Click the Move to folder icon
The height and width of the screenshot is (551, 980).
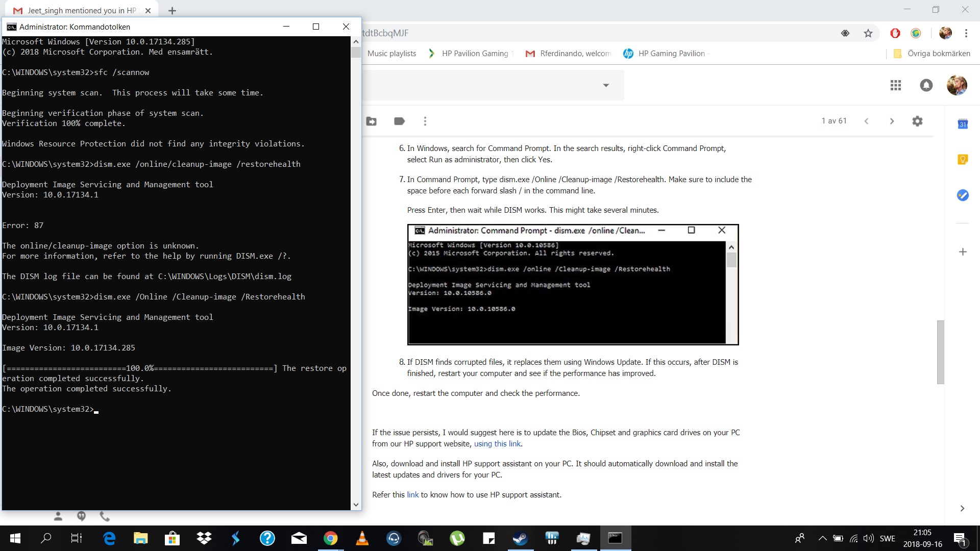372,121
